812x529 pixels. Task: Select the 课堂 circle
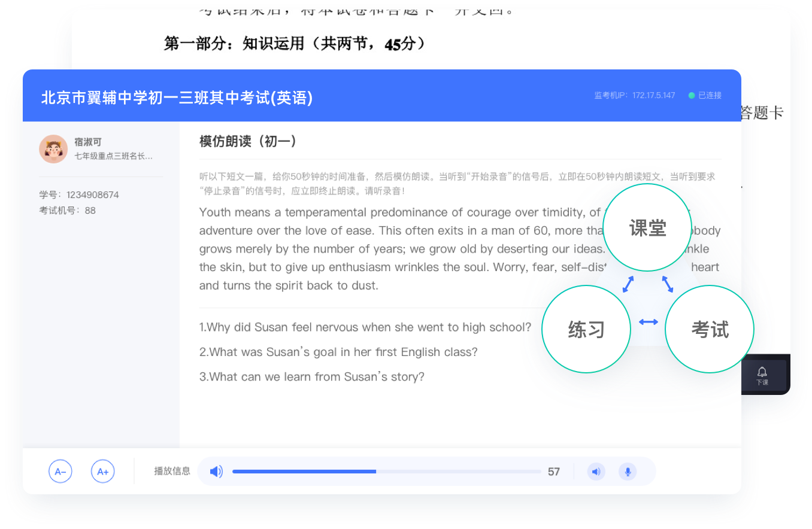click(x=647, y=228)
